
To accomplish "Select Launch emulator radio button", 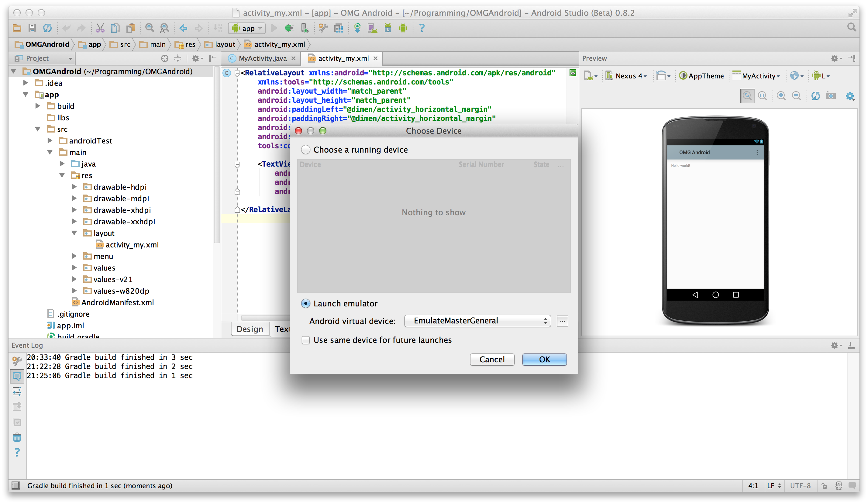I will (x=305, y=303).
